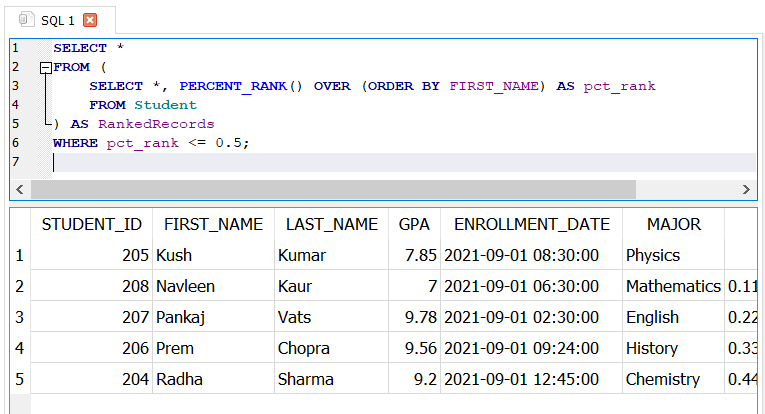Select result row number 1
Image resolution: width=765 pixels, height=414 pixels.
pyautogui.click(x=20, y=255)
